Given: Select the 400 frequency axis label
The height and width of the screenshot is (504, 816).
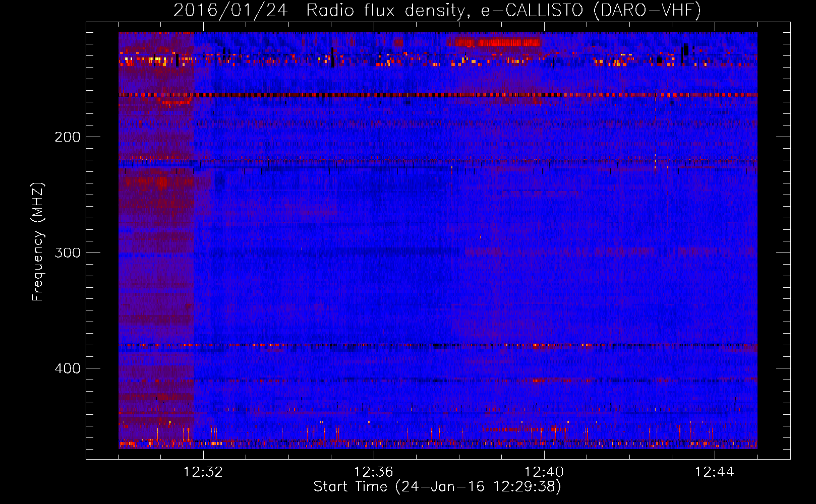Looking at the screenshot, I should point(68,368).
